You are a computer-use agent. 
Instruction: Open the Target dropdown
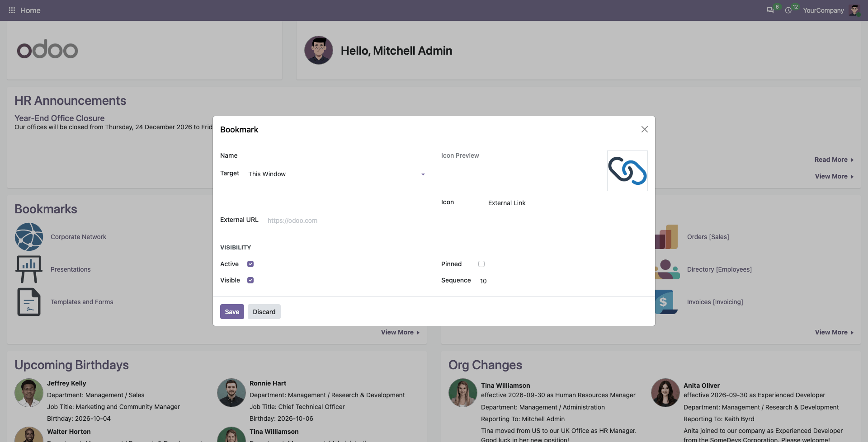point(336,174)
